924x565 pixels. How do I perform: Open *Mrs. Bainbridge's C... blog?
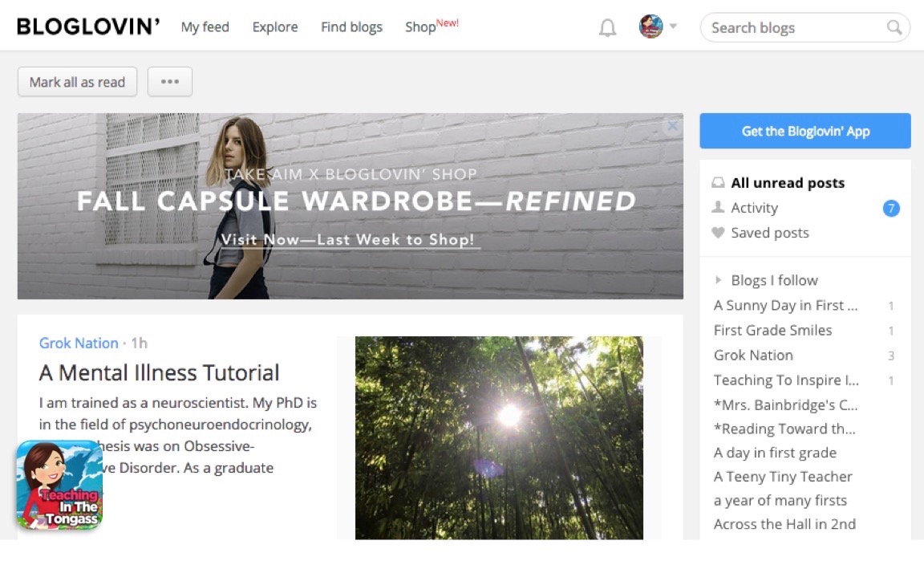(785, 405)
